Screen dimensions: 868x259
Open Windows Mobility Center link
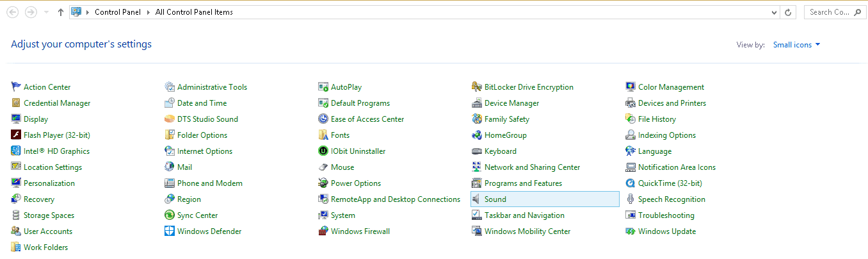click(527, 231)
